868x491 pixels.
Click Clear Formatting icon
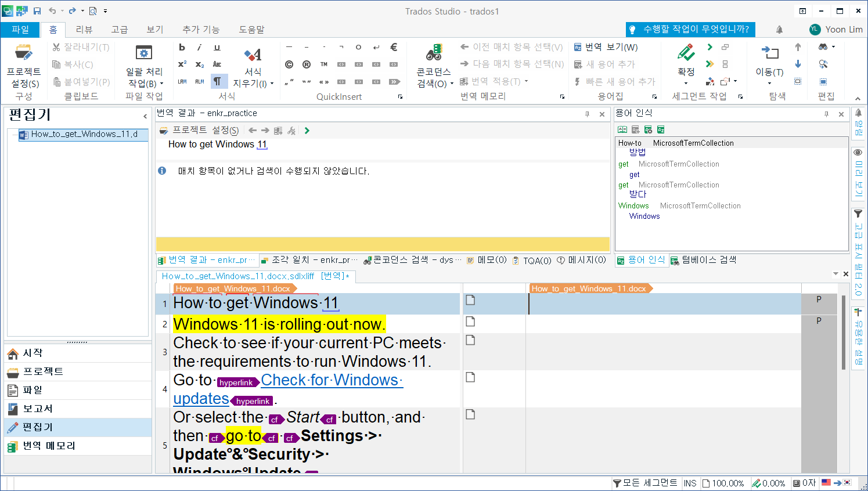[253, 55]
